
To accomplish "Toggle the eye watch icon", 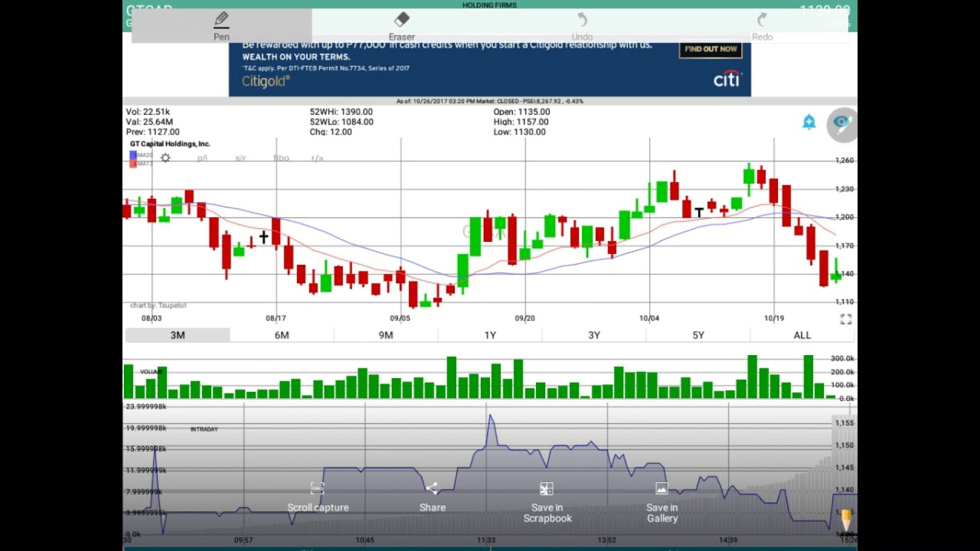I will coord(841,124).
